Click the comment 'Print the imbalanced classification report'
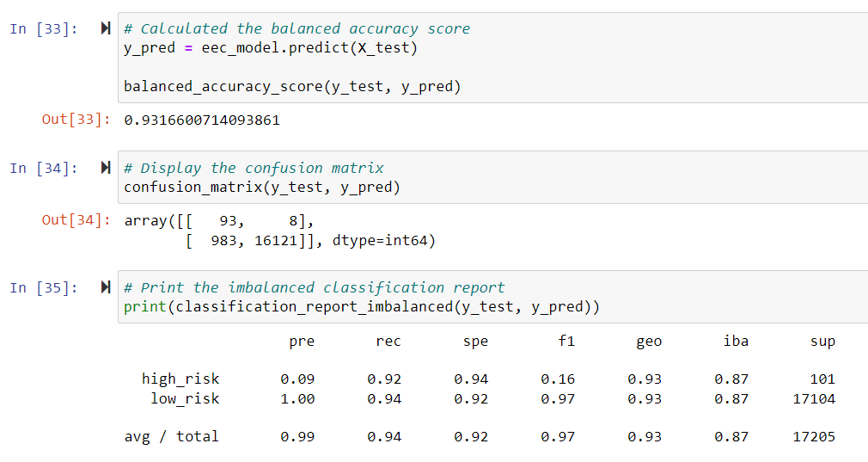The image size is (868, 462). click(314, 288)
